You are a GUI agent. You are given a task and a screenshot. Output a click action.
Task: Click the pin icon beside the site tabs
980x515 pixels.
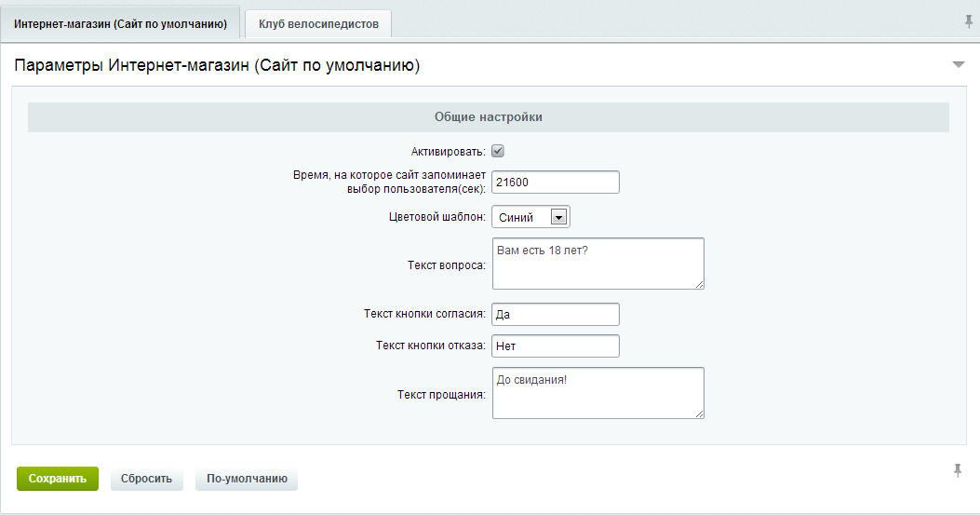coord(968,22)
